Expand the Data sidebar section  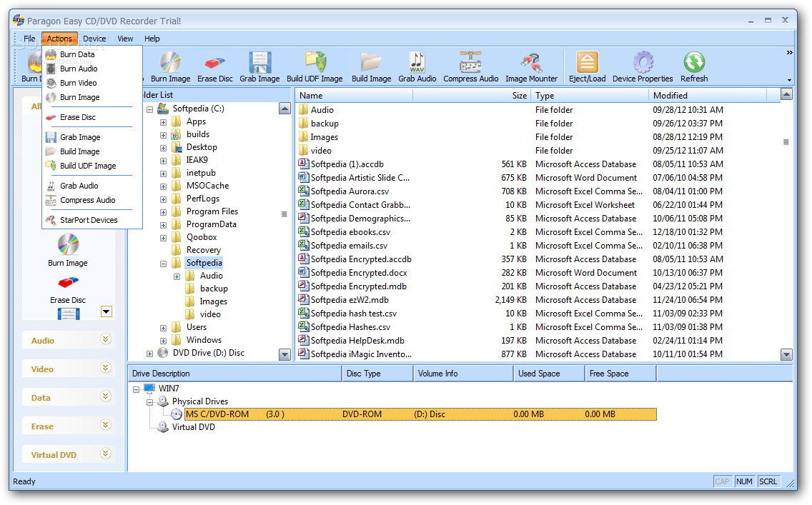pos(106,396)
